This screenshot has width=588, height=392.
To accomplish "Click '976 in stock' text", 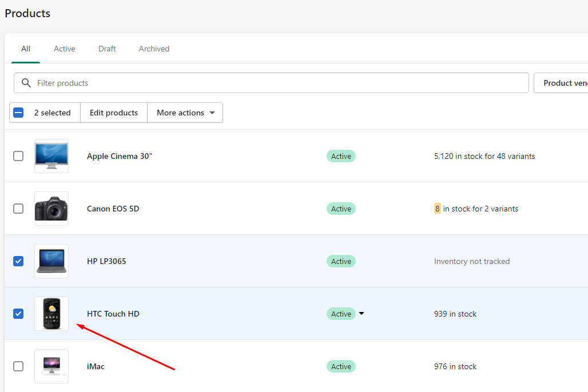I will coord(455,366).
